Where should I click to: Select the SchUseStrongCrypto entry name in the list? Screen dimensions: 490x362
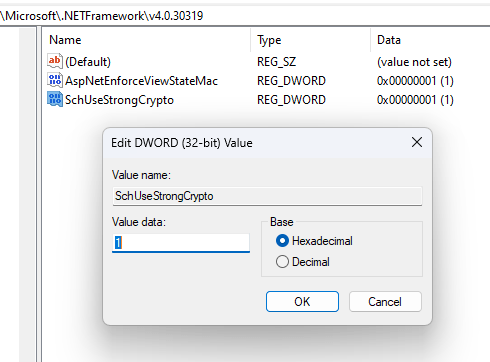click(x=119, y=100)
